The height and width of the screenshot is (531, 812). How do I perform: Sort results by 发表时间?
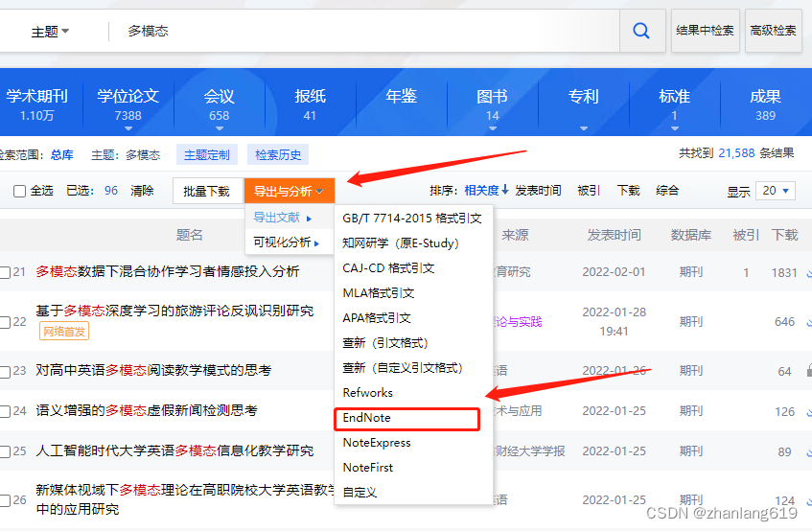538,191
